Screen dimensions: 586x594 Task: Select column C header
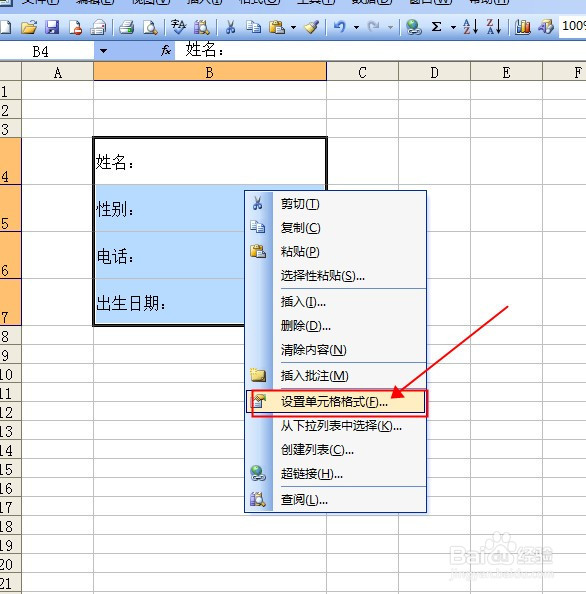[363, 72]
